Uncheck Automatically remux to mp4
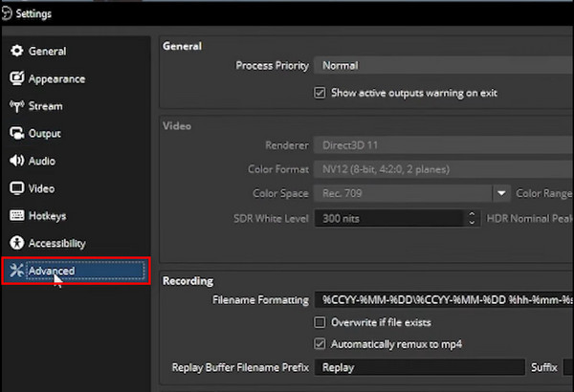 tap(320, 343)
